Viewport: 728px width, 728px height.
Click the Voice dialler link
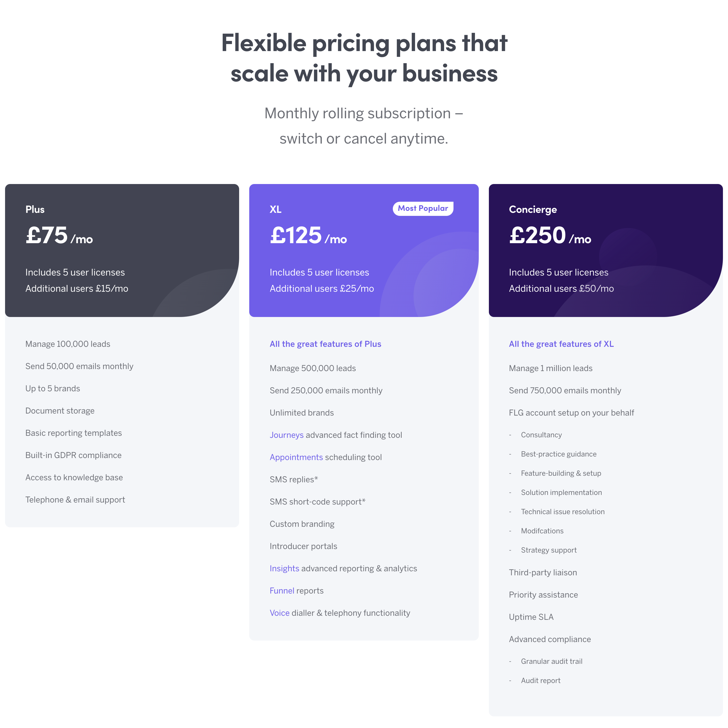(279, 613)
